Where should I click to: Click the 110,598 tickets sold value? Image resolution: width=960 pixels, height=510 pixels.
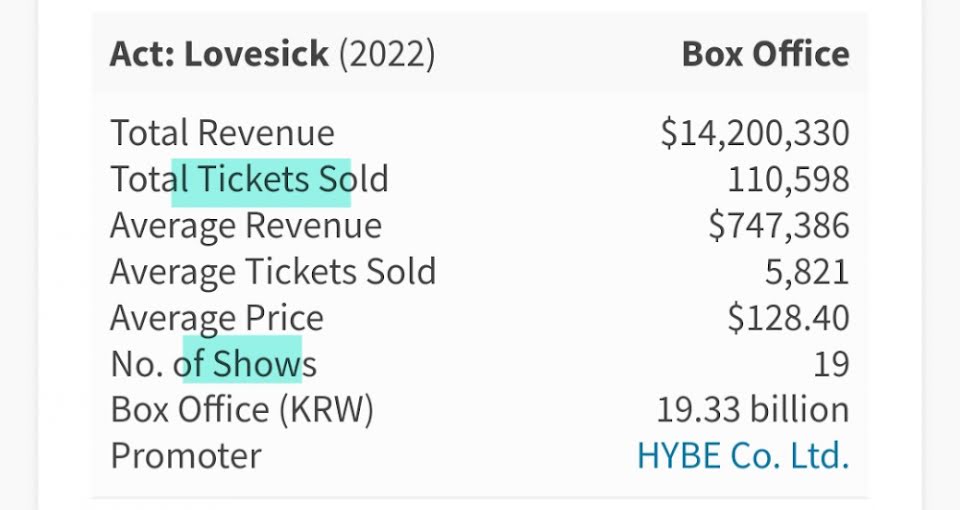point(788,180)
